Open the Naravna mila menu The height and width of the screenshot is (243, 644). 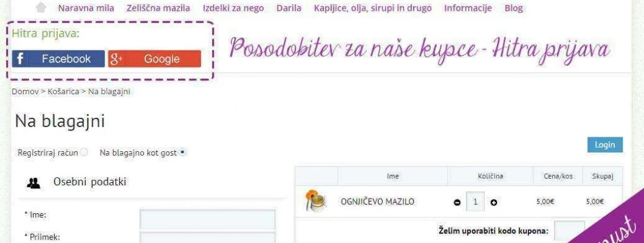coord(86,8)
